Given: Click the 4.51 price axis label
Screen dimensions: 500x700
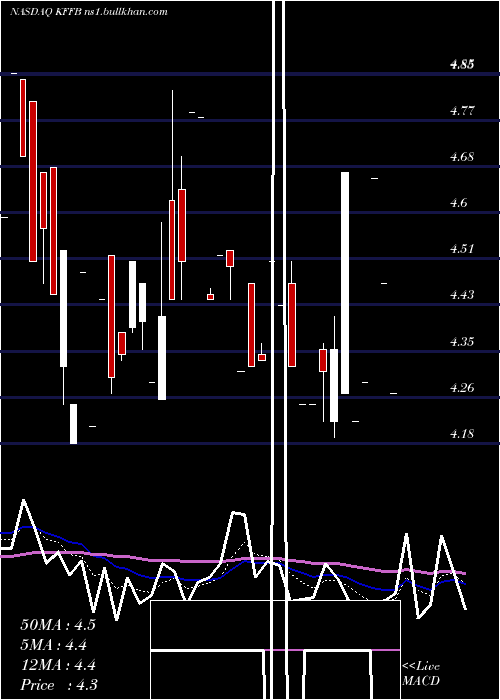Looking at the screenshot, I should click(x=462, y=249).
